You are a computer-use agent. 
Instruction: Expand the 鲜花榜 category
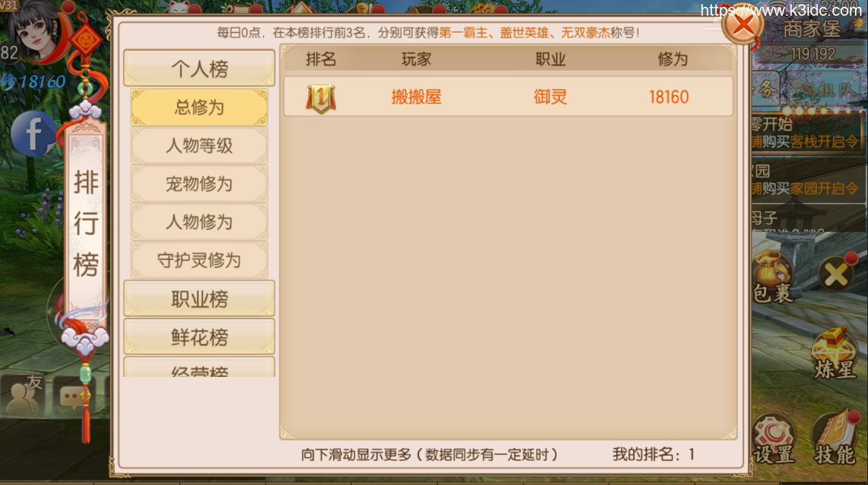pyautogui.click(x=199, y=337)
